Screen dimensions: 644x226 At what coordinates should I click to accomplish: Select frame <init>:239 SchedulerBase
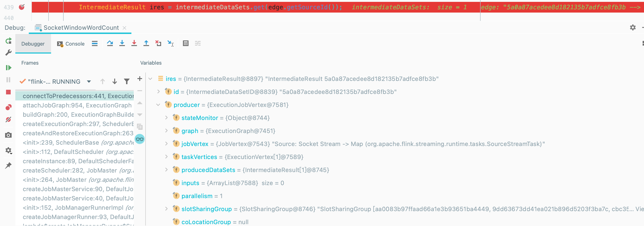point(75,142)
